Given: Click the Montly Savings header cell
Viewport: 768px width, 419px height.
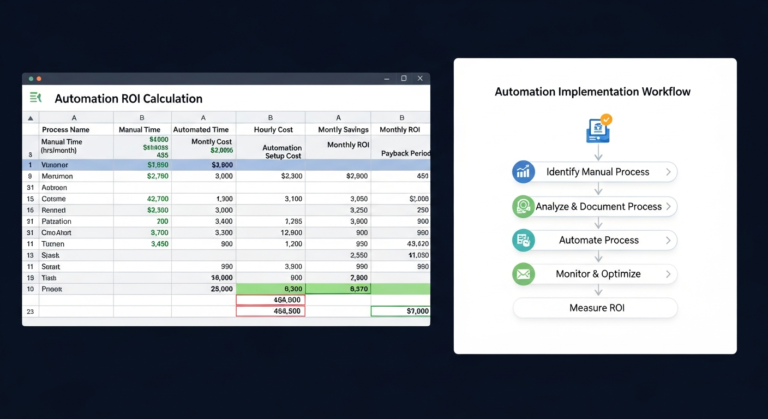Looking at the screenshot, I should (x=338, y=129).
